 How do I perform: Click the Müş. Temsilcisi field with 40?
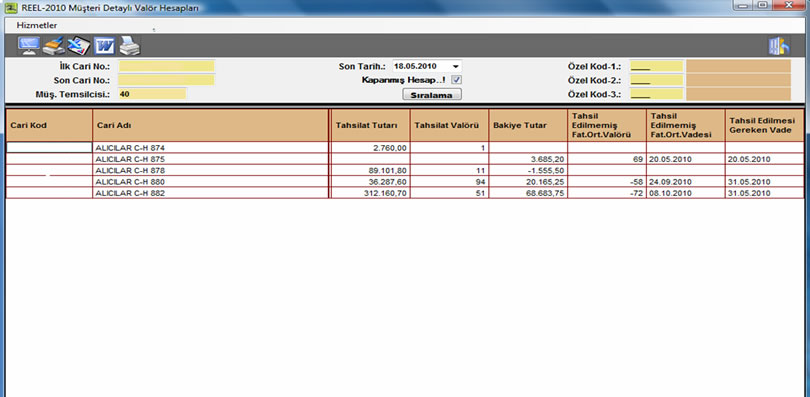coord(152,94)
